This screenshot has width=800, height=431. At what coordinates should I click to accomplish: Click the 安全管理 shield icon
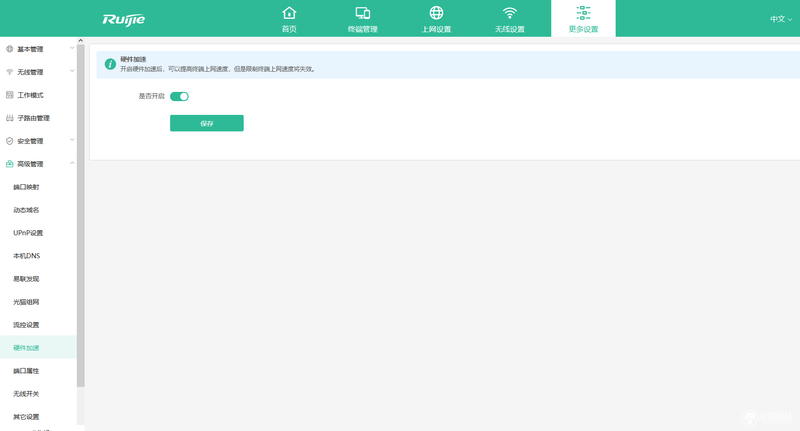9,141
